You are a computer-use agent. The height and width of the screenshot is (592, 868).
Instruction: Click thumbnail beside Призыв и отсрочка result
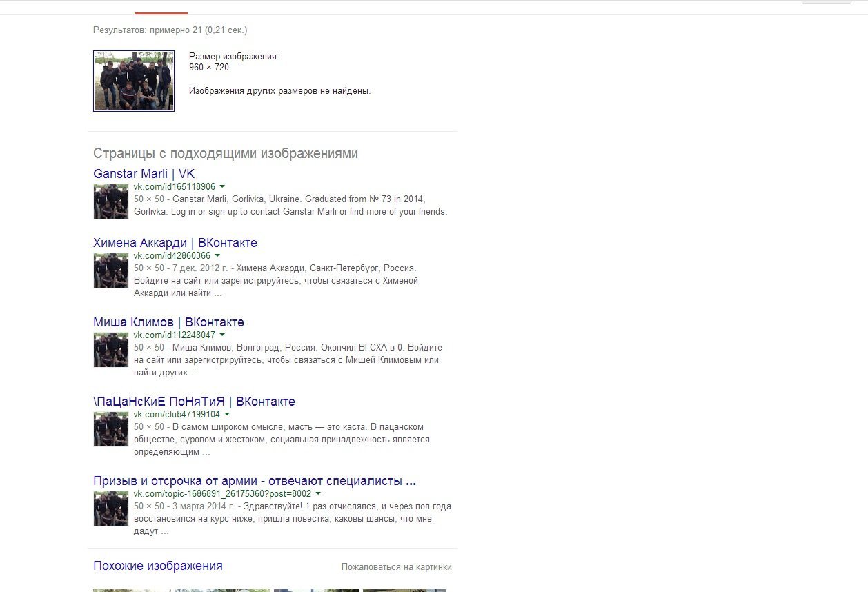click(x=111, y=509)
